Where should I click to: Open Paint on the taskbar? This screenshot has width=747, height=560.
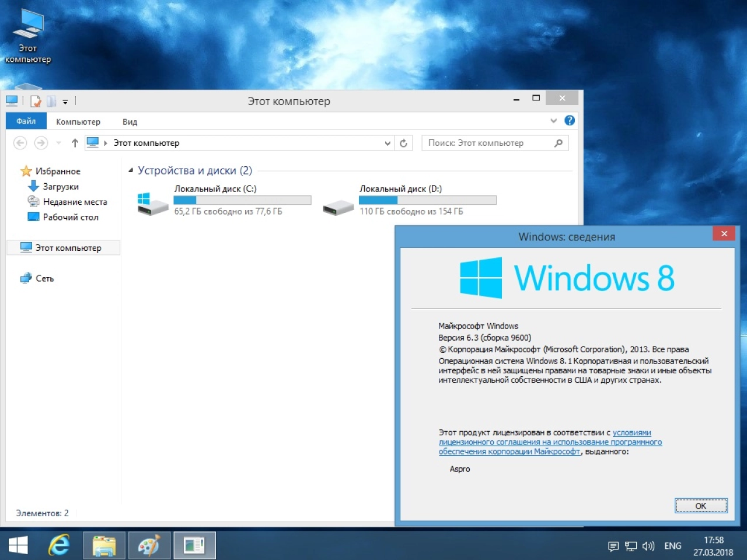click(x=149, y=545)
